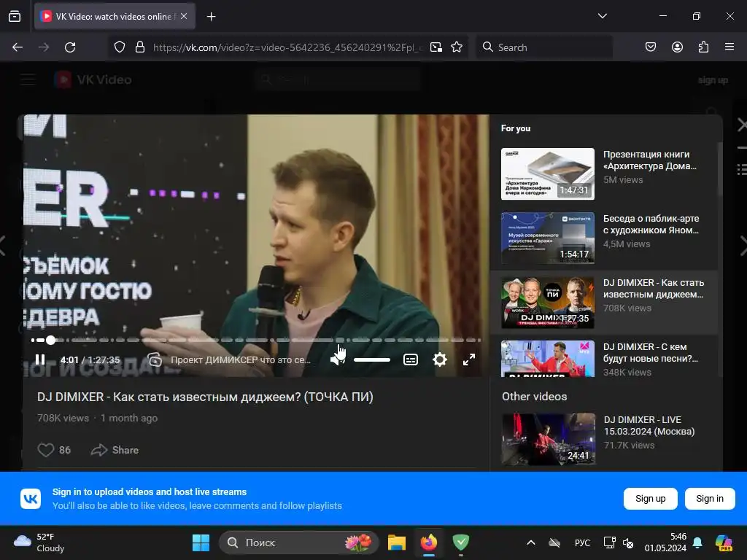Open the Firefox extensions puzzle icon
This screenshot has width=747, height=560.
coord(703,47)
